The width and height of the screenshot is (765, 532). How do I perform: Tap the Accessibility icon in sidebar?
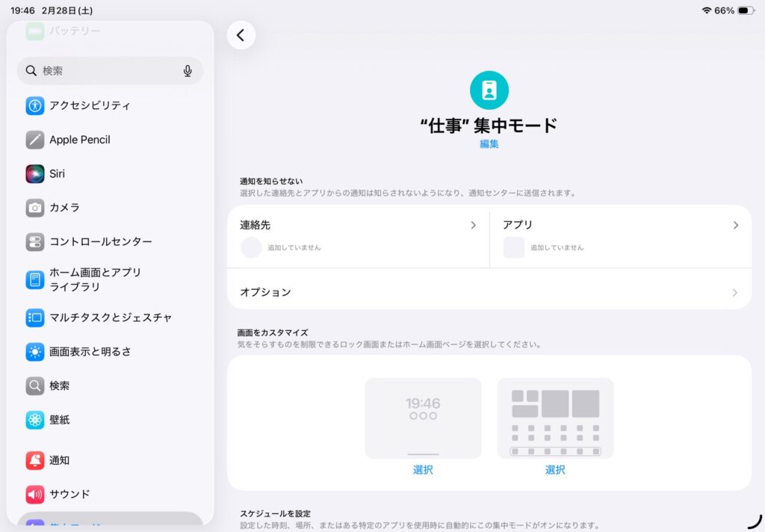tap(35, 105)
